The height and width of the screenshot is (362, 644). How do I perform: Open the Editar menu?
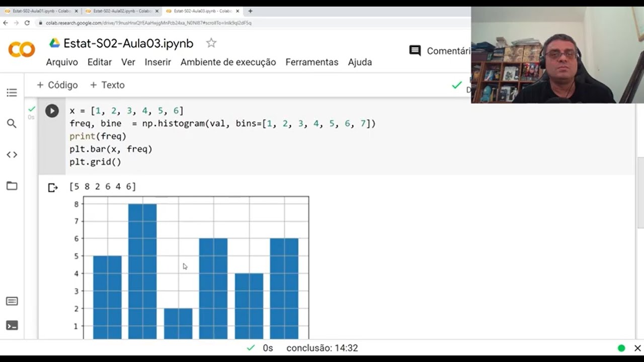[100, 62]
